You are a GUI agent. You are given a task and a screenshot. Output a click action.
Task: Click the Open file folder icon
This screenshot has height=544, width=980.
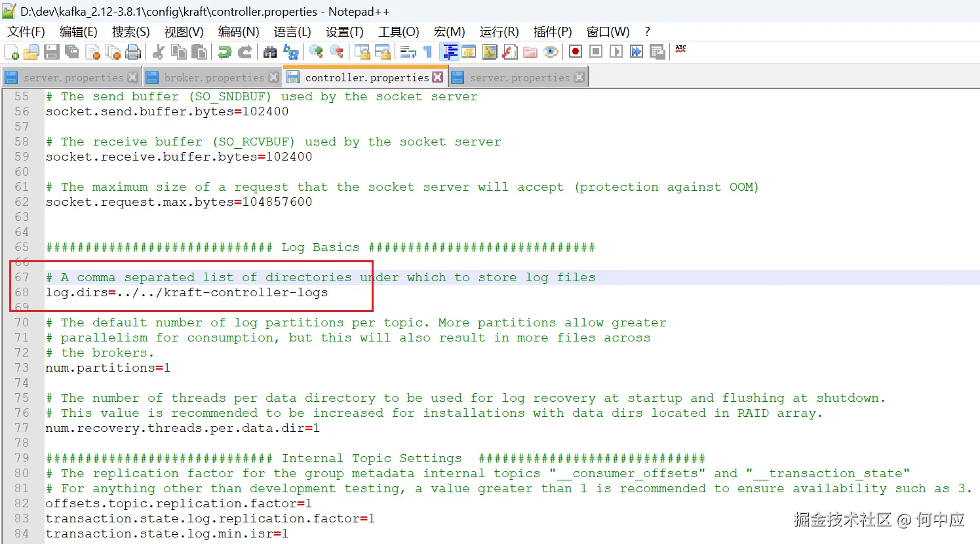[31, 52]
